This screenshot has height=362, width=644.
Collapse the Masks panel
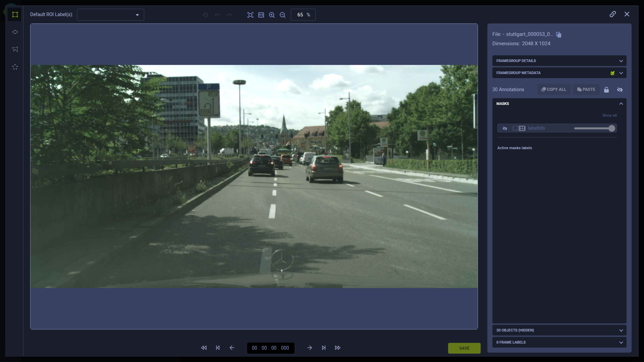click(x=621, y=104)
